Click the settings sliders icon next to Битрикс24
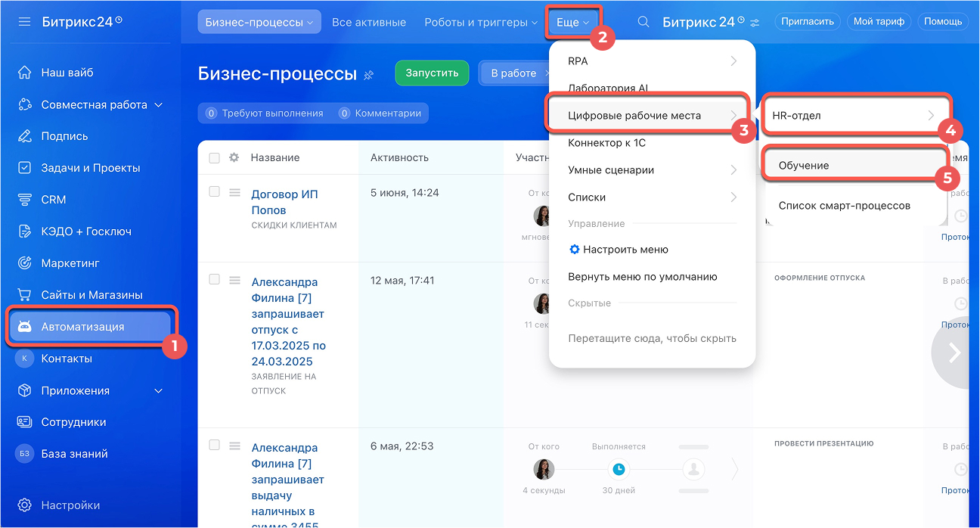This screenshot has height=528, width=980. (x=755, y=22)
